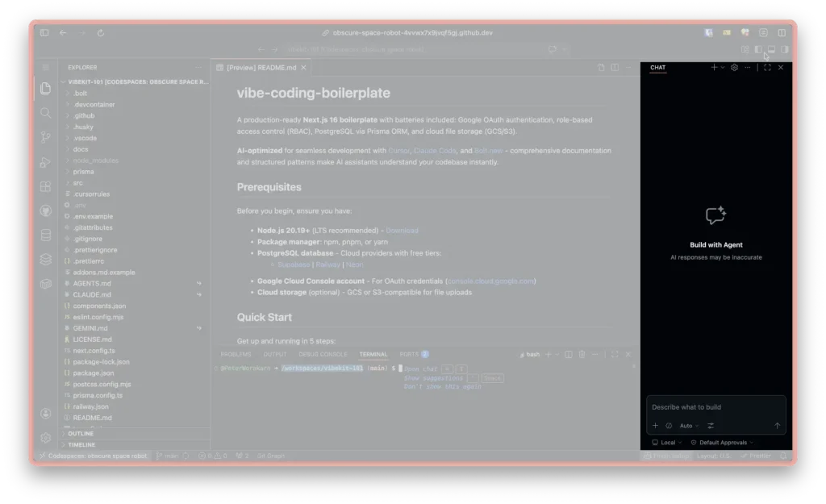Open chat panel more actions ellipsis
Image resolution: width=826 pixels, height=504 pixels.
(748, 68)
